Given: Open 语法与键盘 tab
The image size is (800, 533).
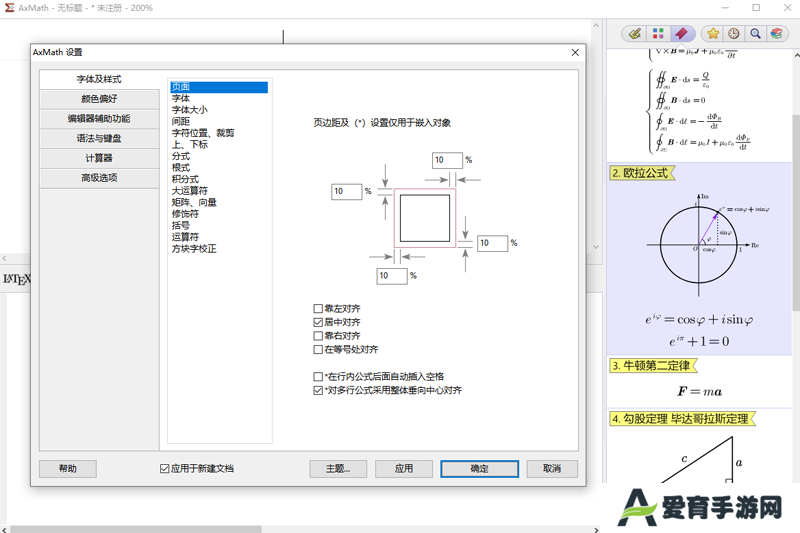Looking at the screenshot, I should (99, 138).
